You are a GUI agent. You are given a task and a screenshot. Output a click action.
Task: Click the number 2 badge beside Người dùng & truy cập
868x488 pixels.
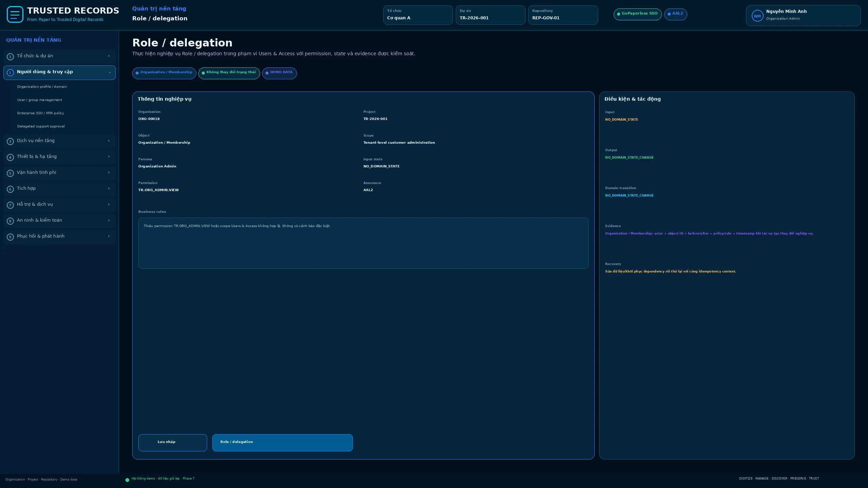point(10,73)
